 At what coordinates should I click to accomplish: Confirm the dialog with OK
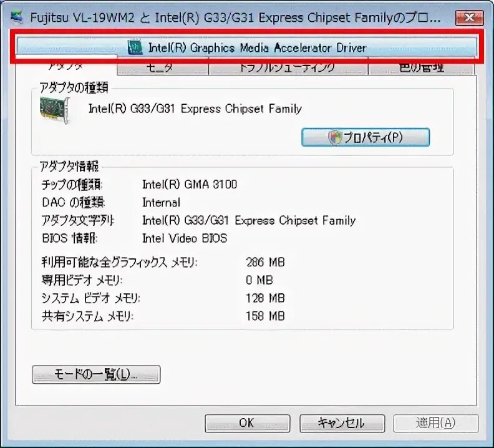tap(248, 423)
